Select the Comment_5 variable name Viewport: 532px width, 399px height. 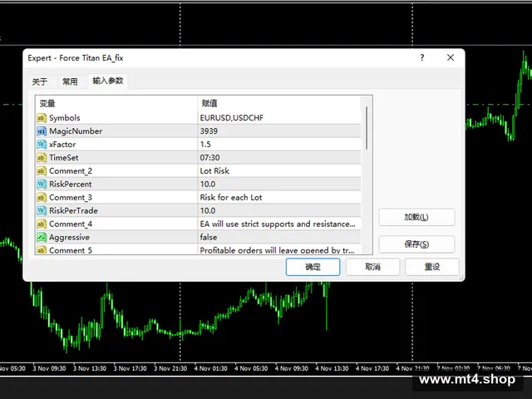coord(71,250)
